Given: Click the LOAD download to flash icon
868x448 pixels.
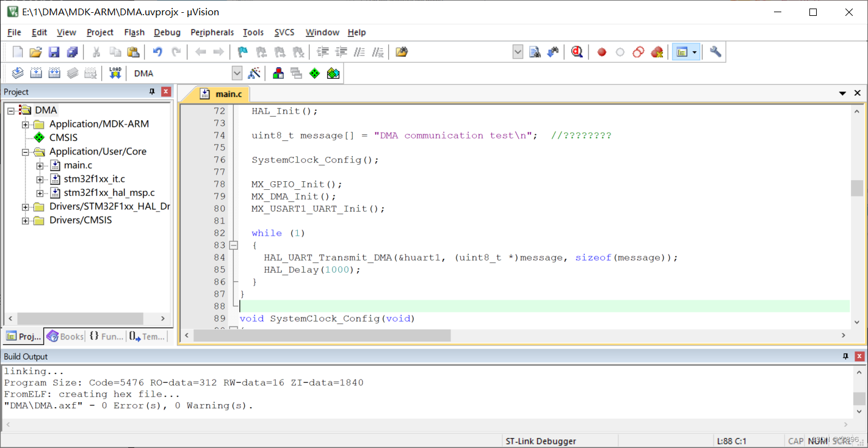Looking at the screenshot, I should pos(115,73).
